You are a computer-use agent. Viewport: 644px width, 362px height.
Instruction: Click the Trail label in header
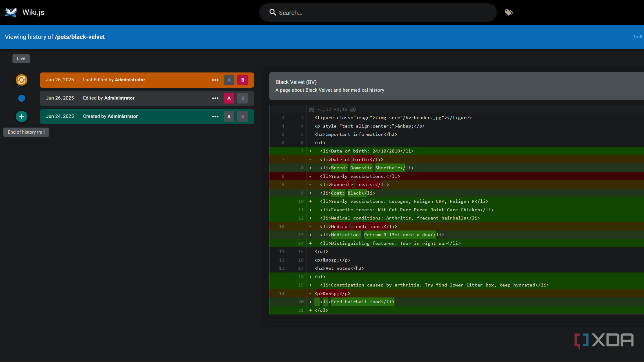tap(637, 37)
